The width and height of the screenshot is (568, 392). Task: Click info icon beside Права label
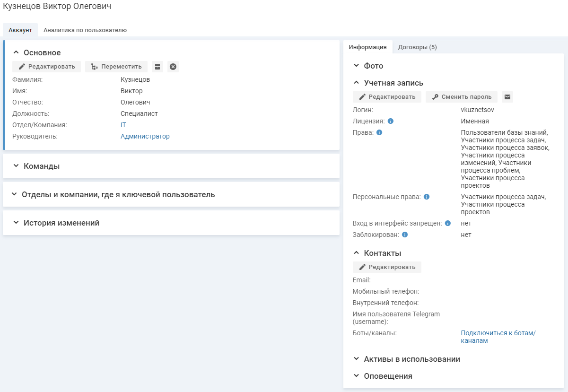coord(379,132)
